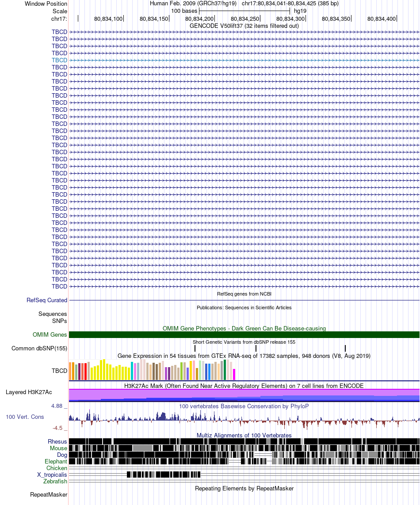Click the Scale track label
Screen dimensions: 420x505
coord(60,11)
